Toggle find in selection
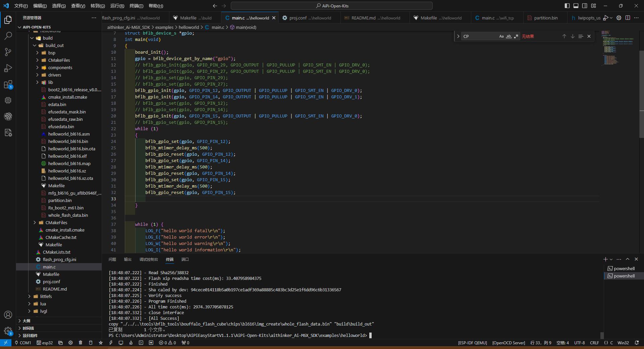The width and height of the screenshot is (644, 349). [x=581, y=36]
